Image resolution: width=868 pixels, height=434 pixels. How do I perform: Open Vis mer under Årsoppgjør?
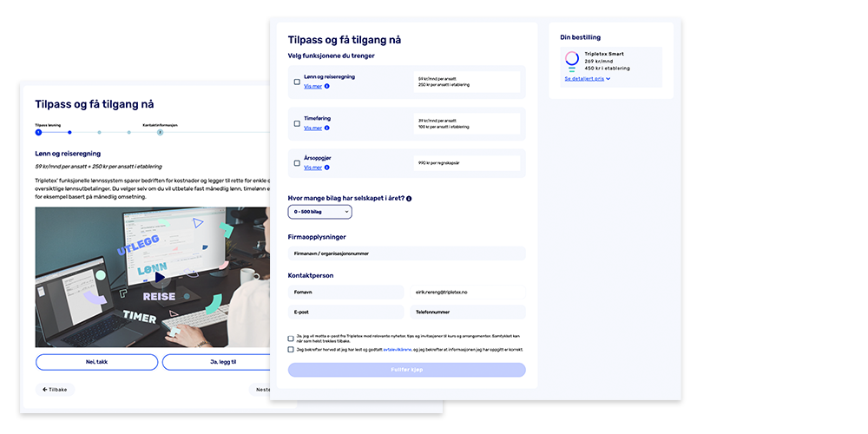click(312, 168)
